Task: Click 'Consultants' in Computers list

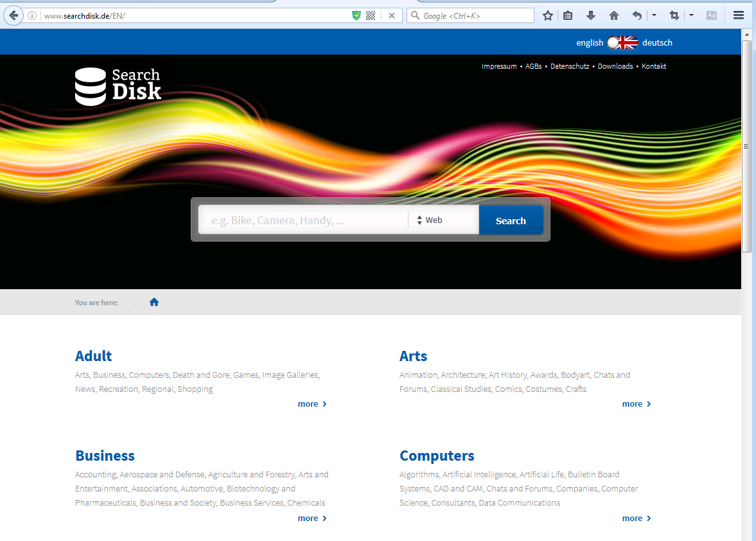Action: tap(453, 502)
